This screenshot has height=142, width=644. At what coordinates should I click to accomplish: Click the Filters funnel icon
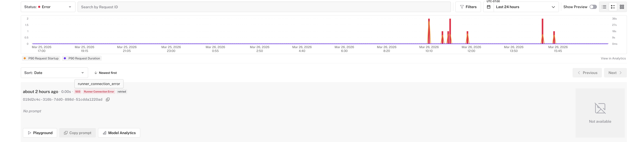pos(462,7)
